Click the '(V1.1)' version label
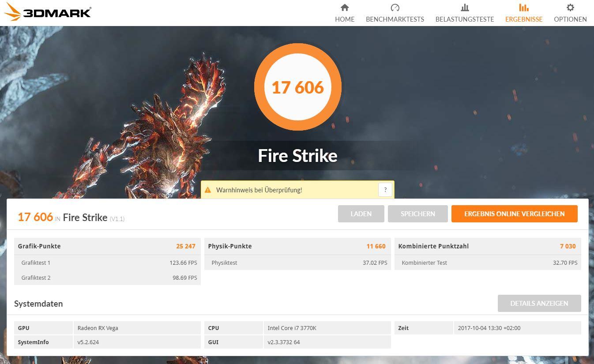Viewport: 594px width, 364px height. click(117, 219)
